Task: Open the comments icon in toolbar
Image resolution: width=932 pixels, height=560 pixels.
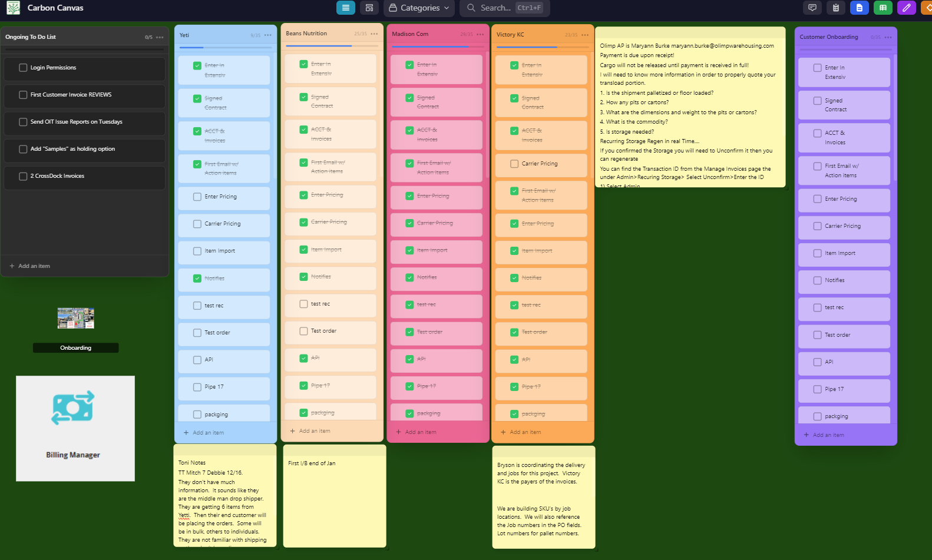Action: [x=812, y=8]
